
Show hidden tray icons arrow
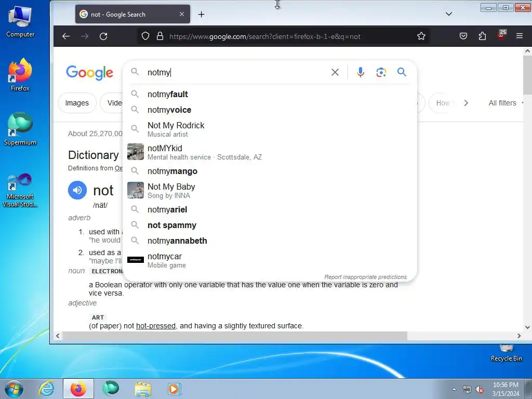(x=454, y=389)
